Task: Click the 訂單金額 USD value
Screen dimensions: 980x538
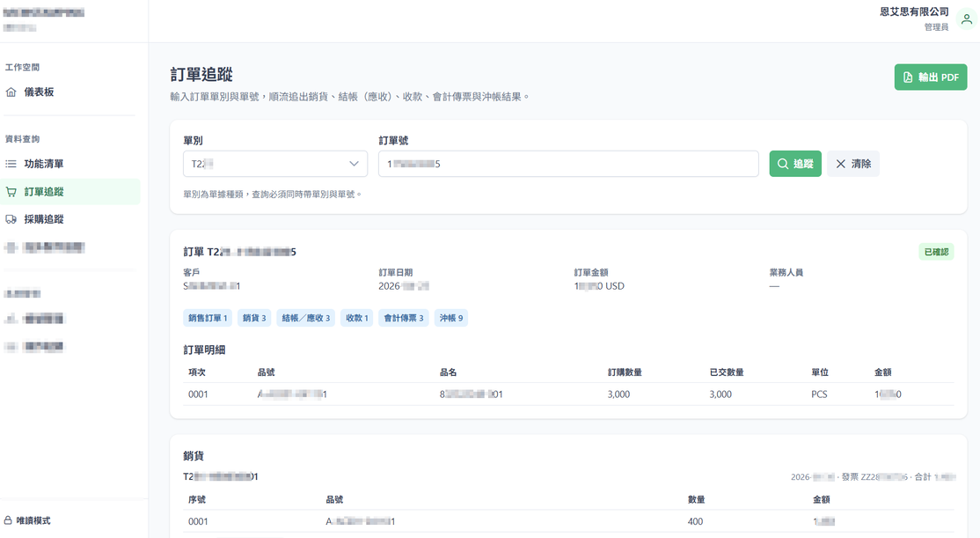Action: click(599, 286)
